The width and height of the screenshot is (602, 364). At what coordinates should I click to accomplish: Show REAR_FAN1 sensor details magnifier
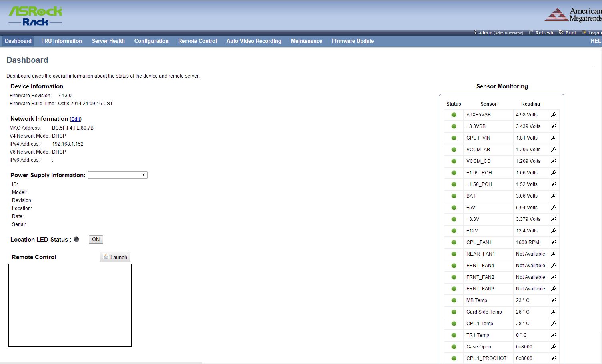tap(554, 254)
